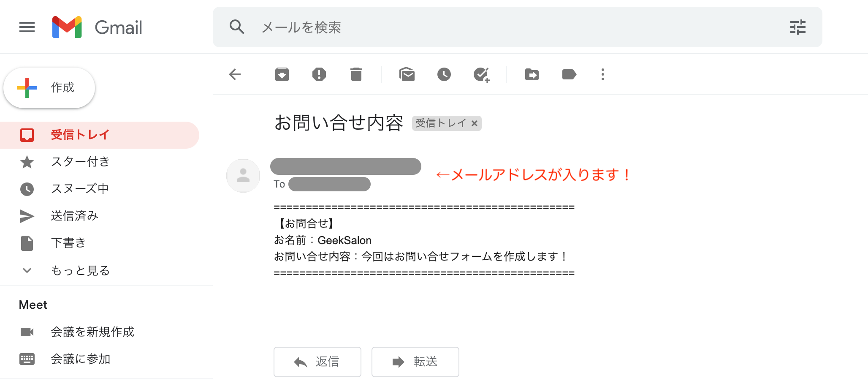The height and width of the screenshot is (381, 868).
Task: Add the email to Tasks
Action: (482, 74)
